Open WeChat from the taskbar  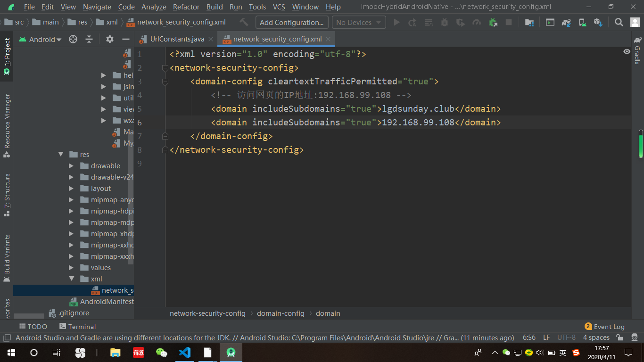pos(162,353)
